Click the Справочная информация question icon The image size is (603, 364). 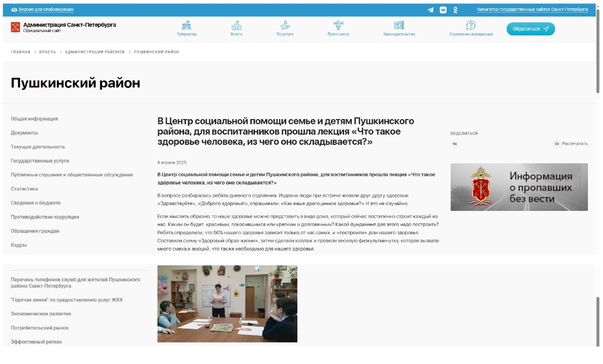pyautogui.click(x=471, y=25)
